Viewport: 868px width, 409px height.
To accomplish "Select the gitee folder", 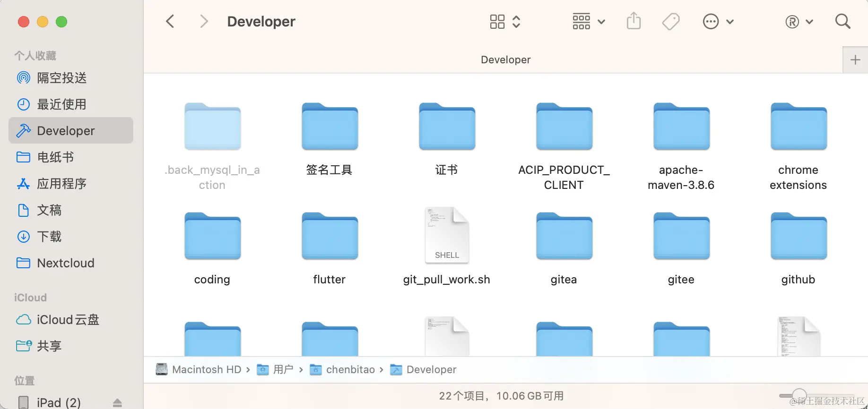I will (x=681, y=248).
